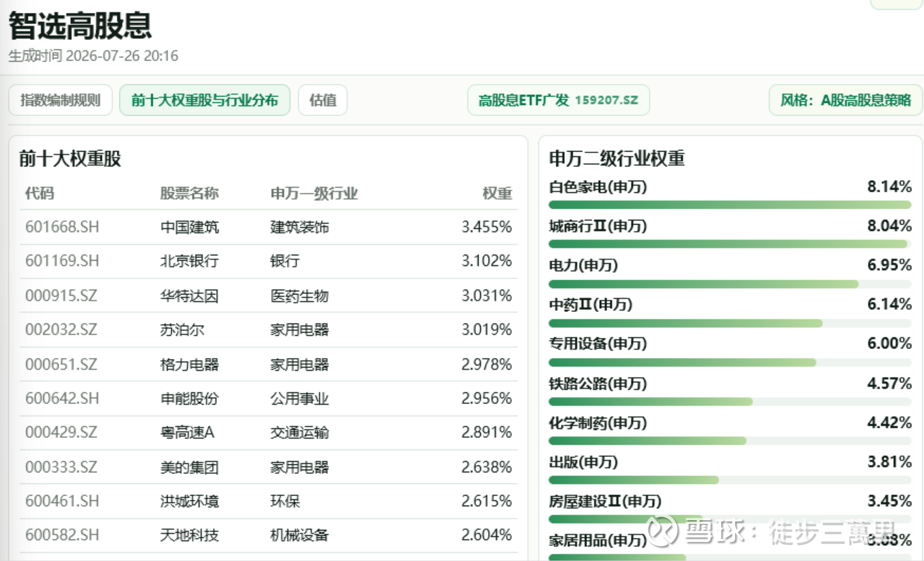Select the 601169.SH stock code
Viewport: 924px width, 561px height.
tap(62, 260)
